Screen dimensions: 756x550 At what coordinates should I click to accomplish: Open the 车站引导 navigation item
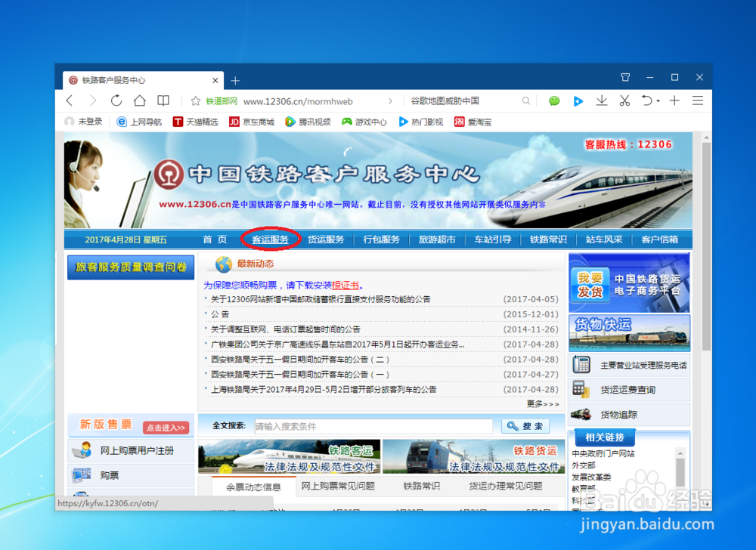coord(493,239)
